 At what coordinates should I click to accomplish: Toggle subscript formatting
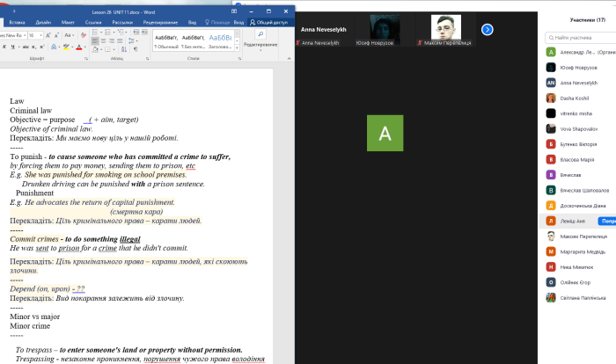[x=35, y=47]
